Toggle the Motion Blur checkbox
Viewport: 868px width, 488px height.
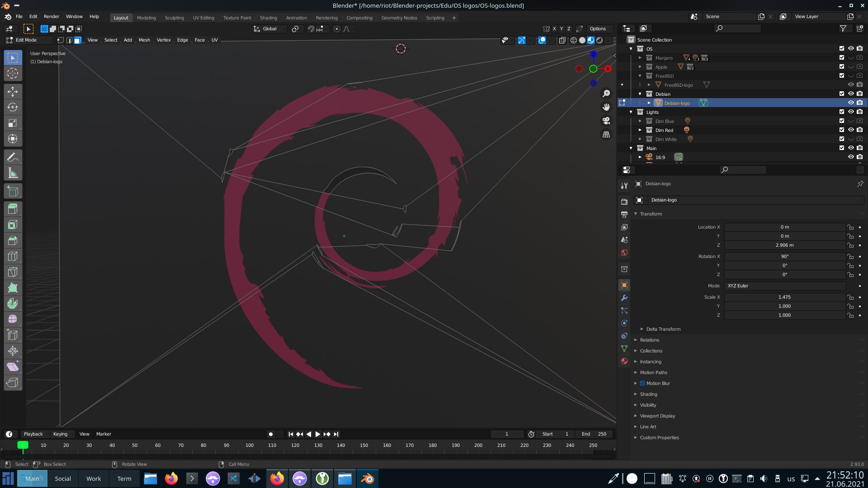point(642,383)
